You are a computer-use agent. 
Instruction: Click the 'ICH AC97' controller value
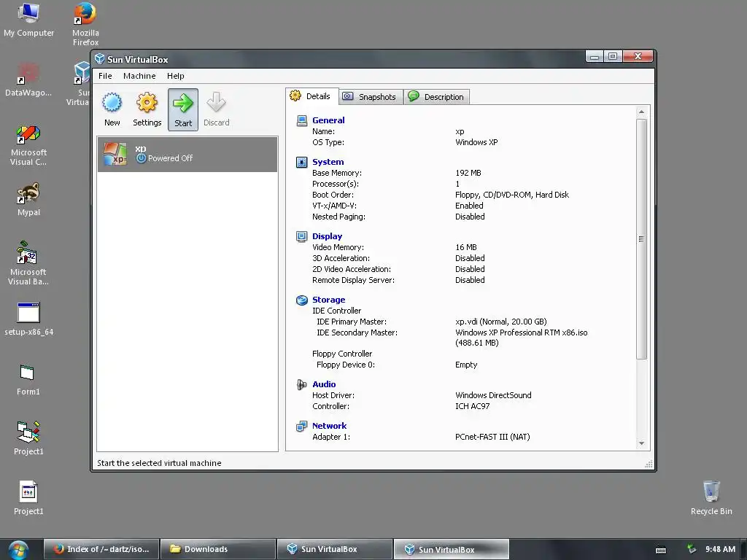472,406
